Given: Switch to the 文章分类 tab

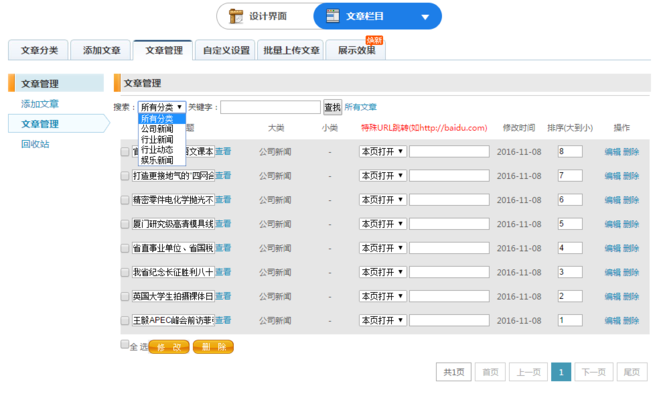Looking at the screenshot, I should click(39, 50).
